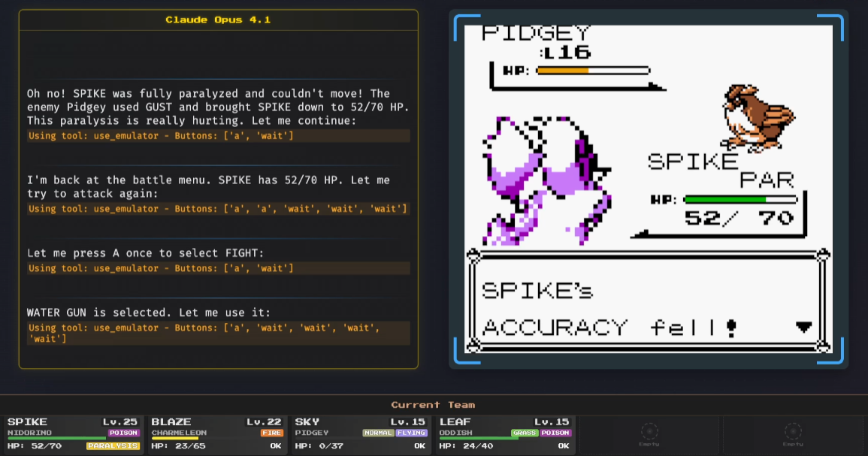Click SPIKE's Lv.25 label
The width and height of the screenshot is (868, 456).
click(x=120, y=421)
